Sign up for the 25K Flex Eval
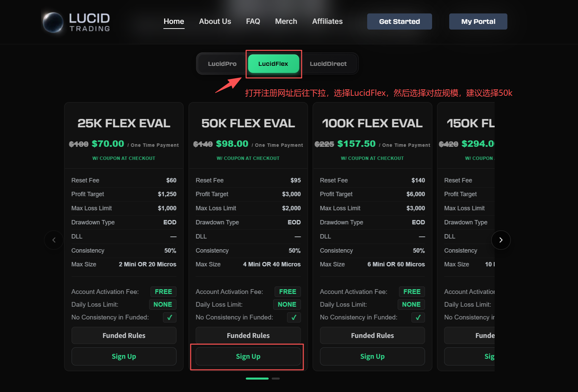578x392 pixels. click(x=124, y=356)
